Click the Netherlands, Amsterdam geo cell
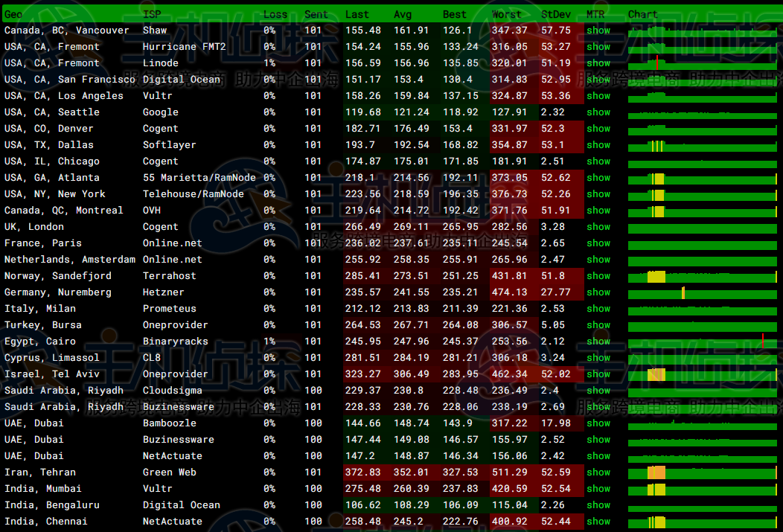This screenshot has width=783, height=532. pos(70,260)
